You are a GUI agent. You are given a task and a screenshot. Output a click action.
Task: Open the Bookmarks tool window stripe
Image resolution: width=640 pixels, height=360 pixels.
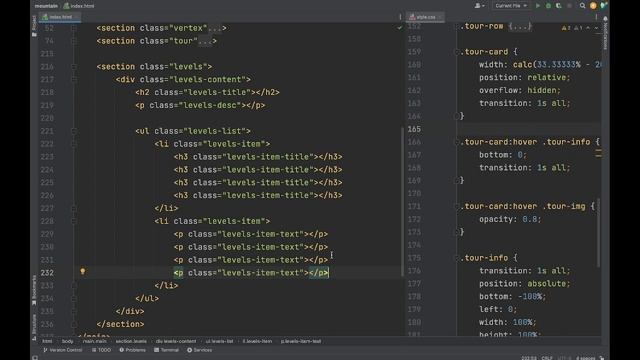pos(34,290)
